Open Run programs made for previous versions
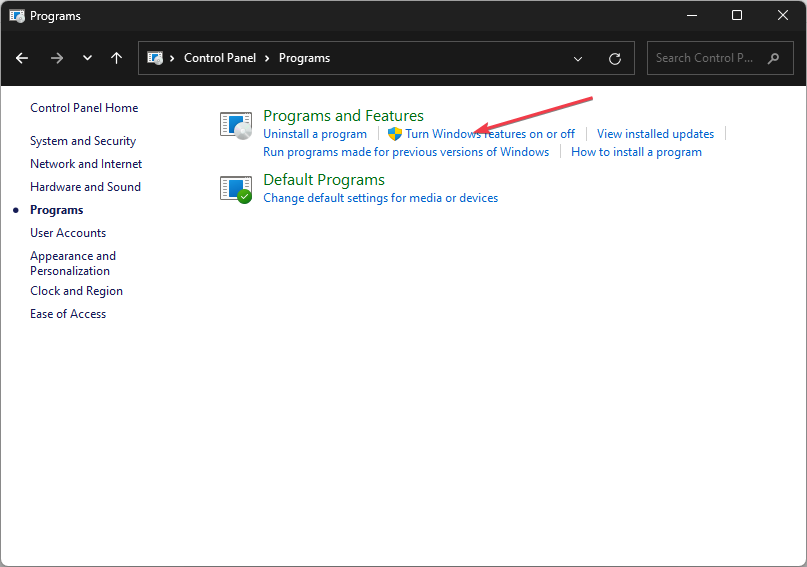 (406, 152)
